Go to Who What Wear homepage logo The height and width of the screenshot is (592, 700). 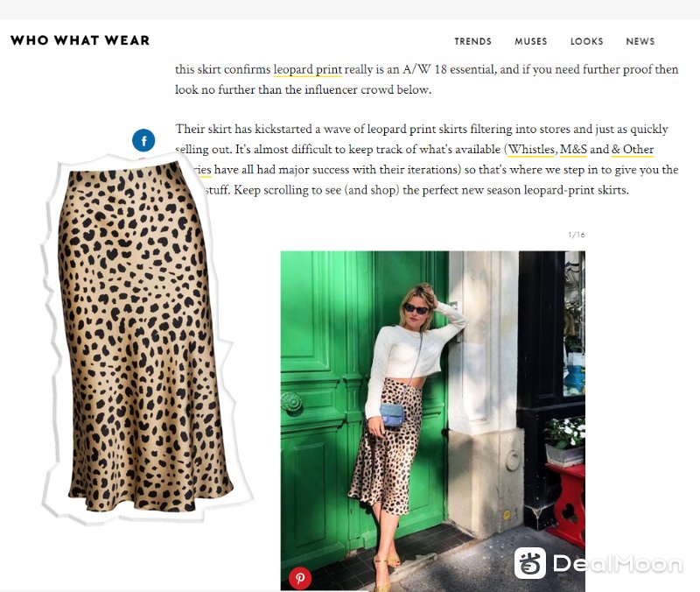click(80, 40)
